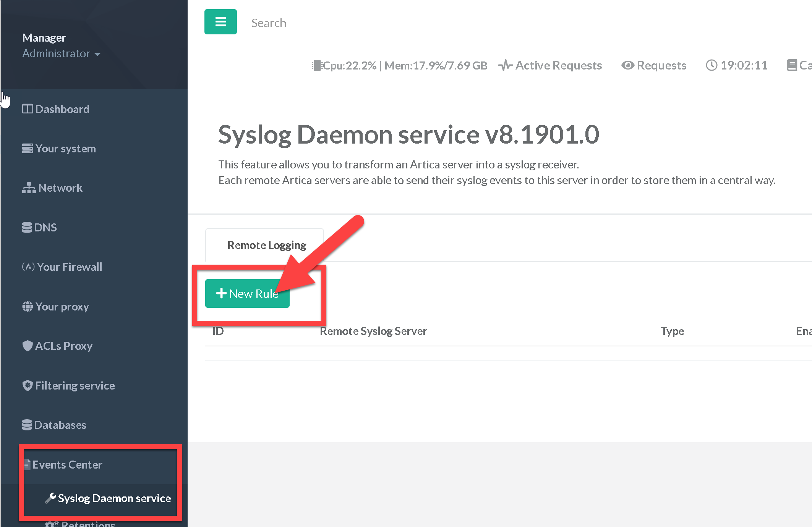
Task: Click the green hamburger menu button
Action: click(x=220, y=22)
